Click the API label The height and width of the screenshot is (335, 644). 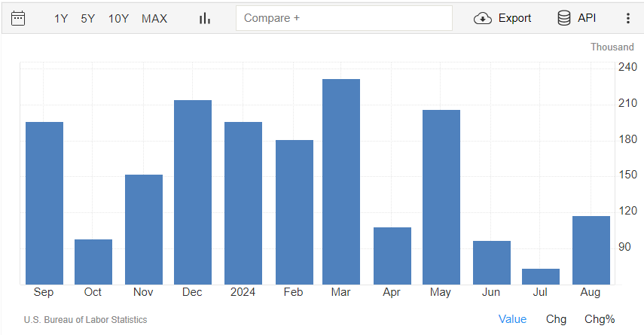click(x=587, y=18)
